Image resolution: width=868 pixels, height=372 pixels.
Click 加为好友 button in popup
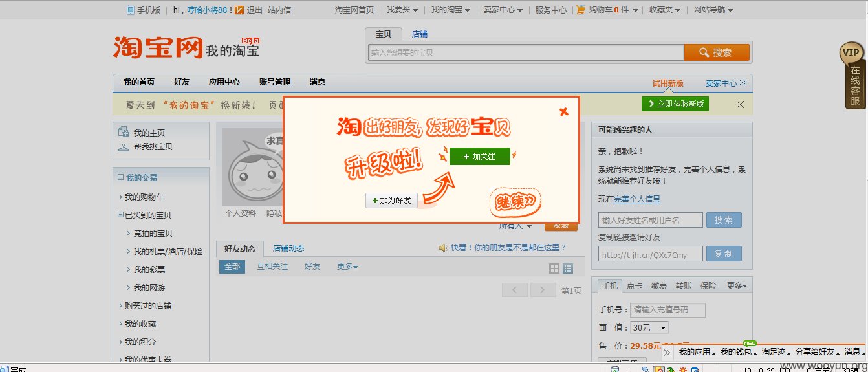[x=391, y=201]
